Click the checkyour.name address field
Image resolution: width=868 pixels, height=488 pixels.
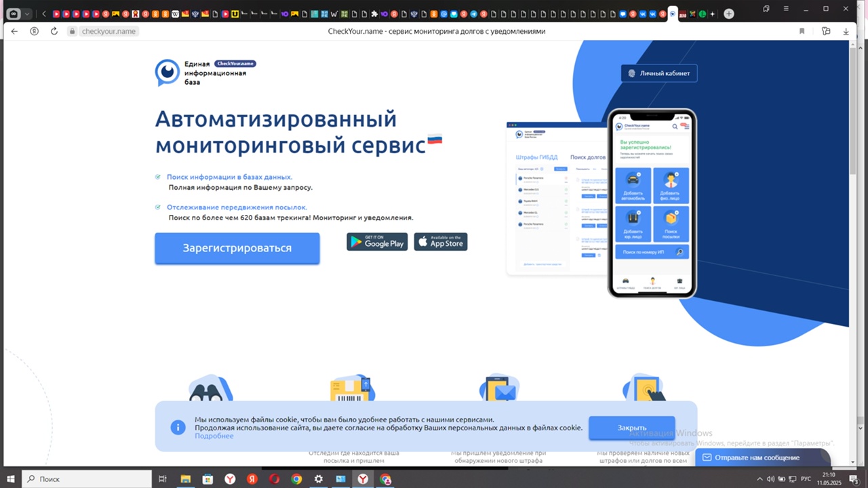[108, 31]
